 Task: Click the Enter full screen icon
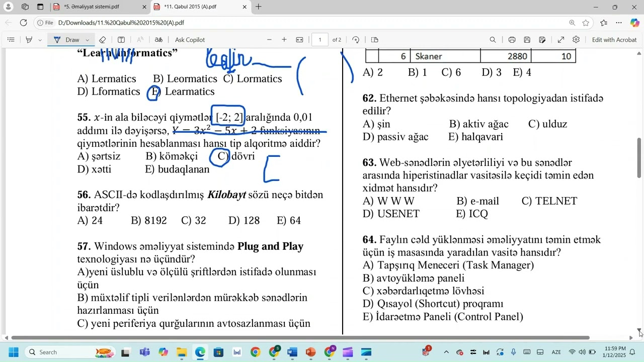coord(561,40)
